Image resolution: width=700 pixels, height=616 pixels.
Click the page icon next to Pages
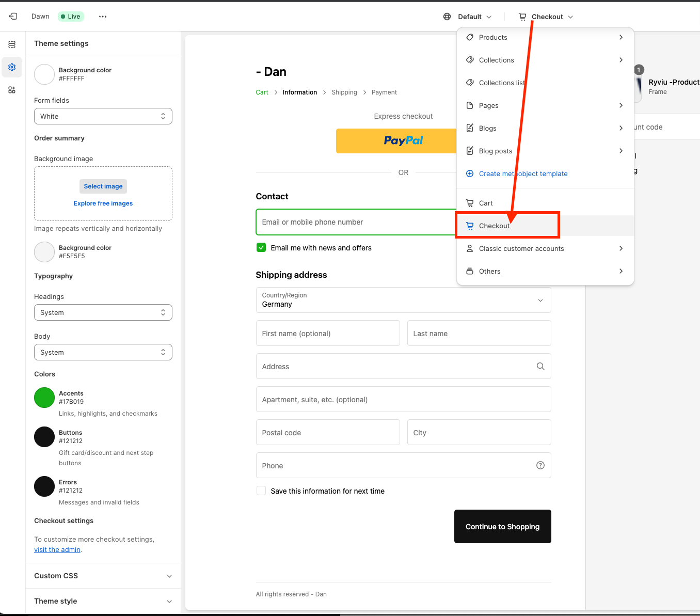coord(470,105)
